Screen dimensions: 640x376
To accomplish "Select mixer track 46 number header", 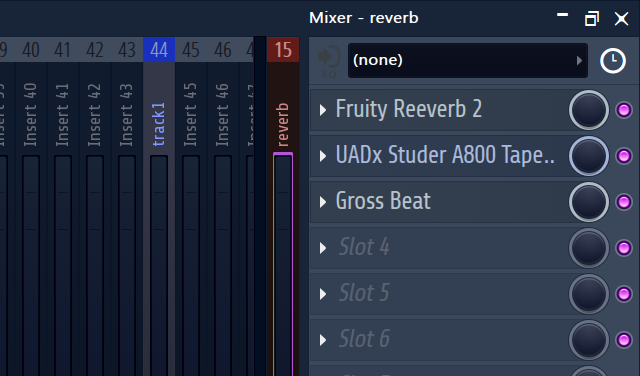I will 223,50.
